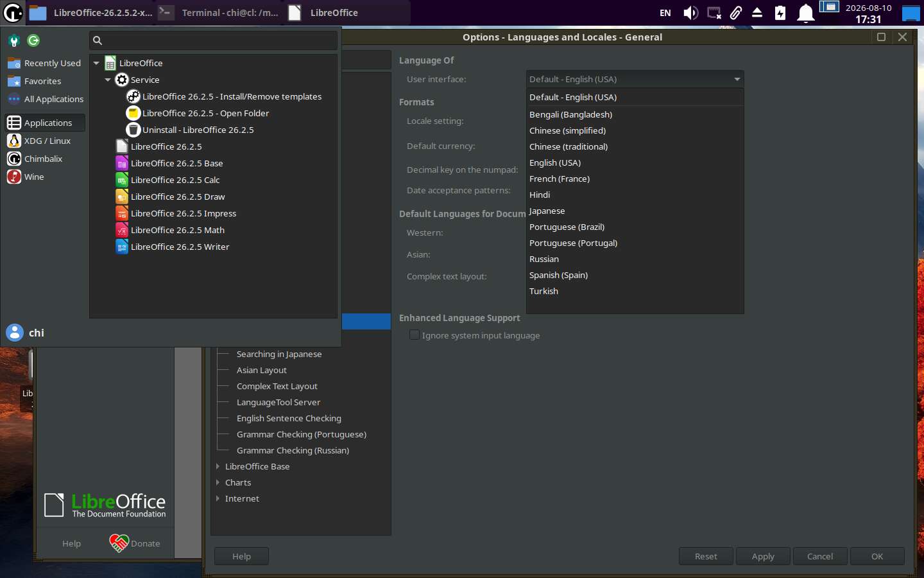Click the chi user avatar icon

point(14,333)
